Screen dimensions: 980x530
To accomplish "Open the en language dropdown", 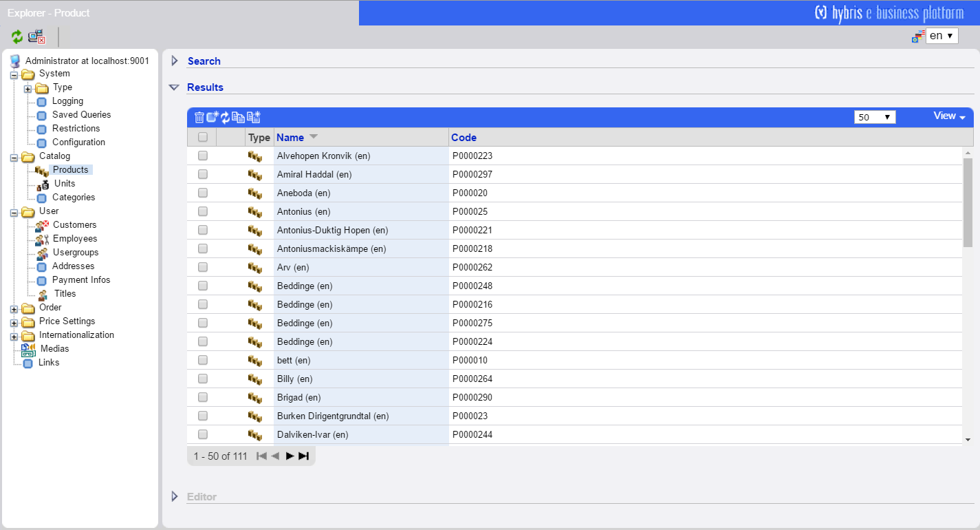I will (x=941, y=36).
